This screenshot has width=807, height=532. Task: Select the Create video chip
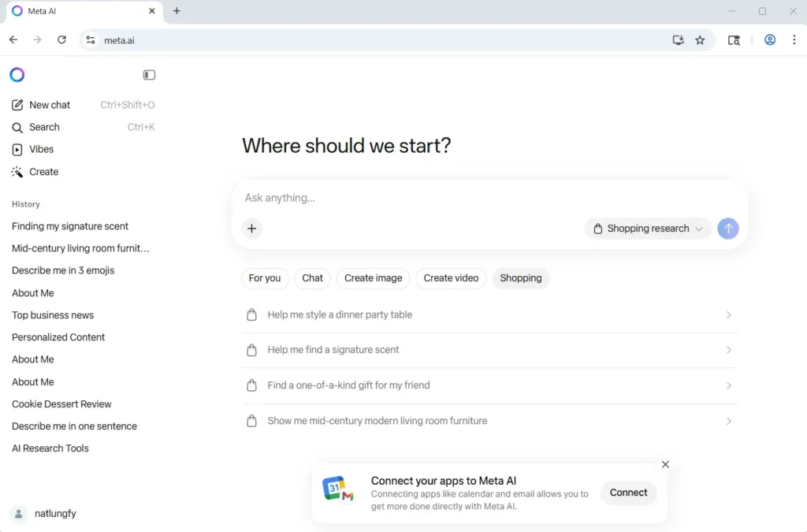tap(451, 278)
